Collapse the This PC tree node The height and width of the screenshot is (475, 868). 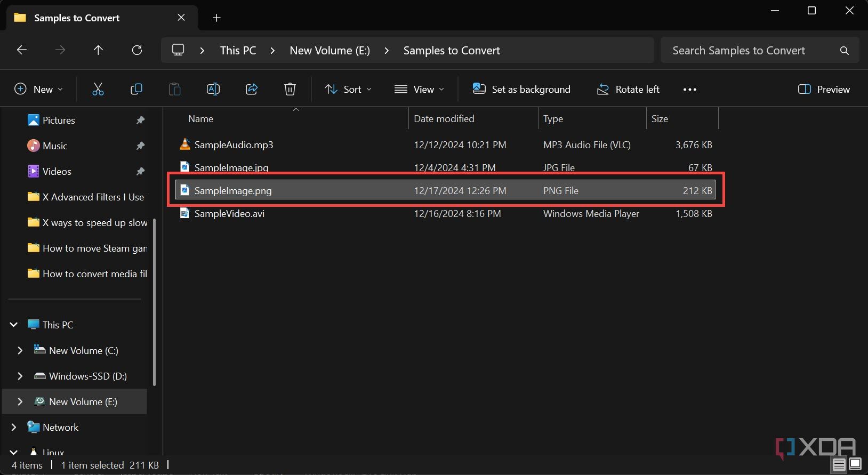[x=14, y=325]
